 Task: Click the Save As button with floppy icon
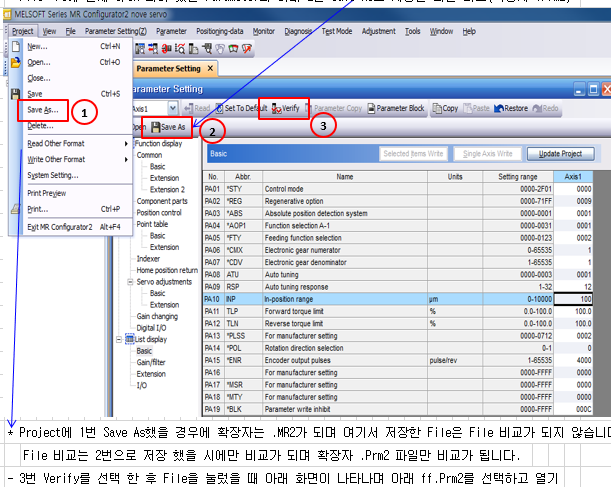[x=168, y=127]
